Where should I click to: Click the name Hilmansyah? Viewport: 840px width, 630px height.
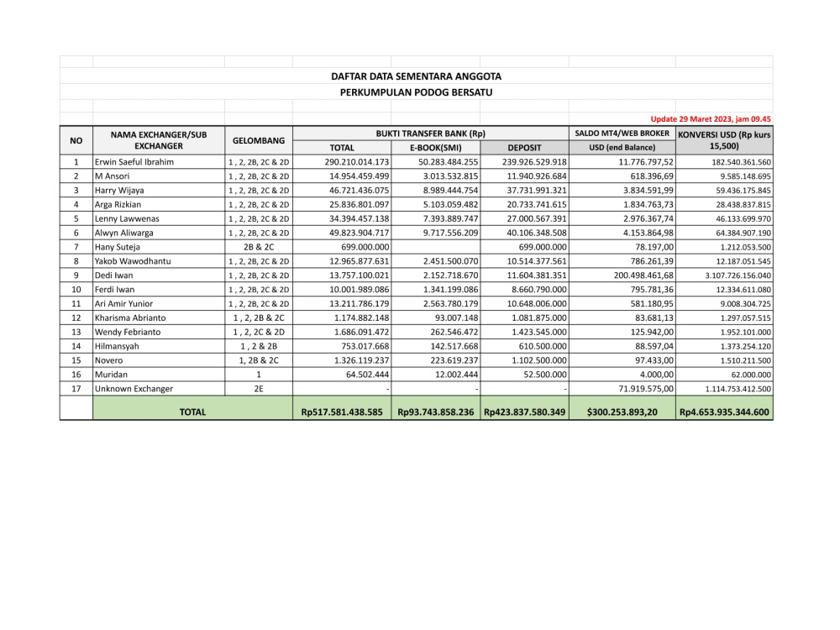117,346
